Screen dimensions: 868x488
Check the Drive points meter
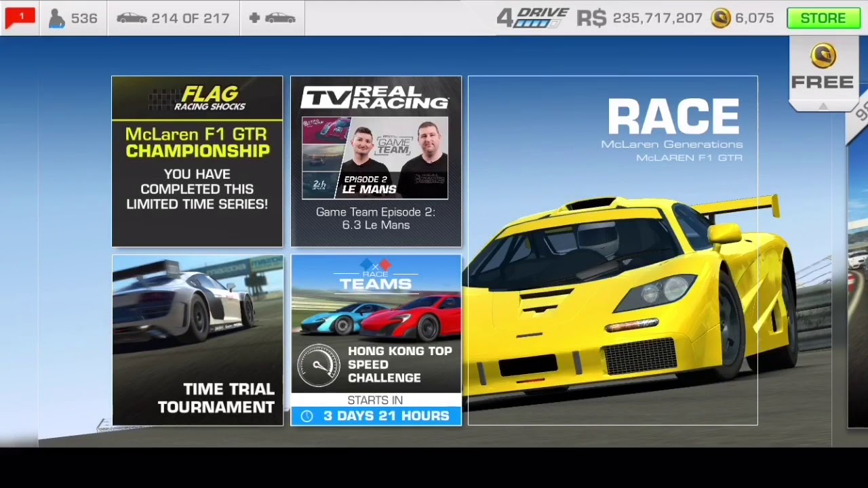pyautogui.click(x=533, y=18)
